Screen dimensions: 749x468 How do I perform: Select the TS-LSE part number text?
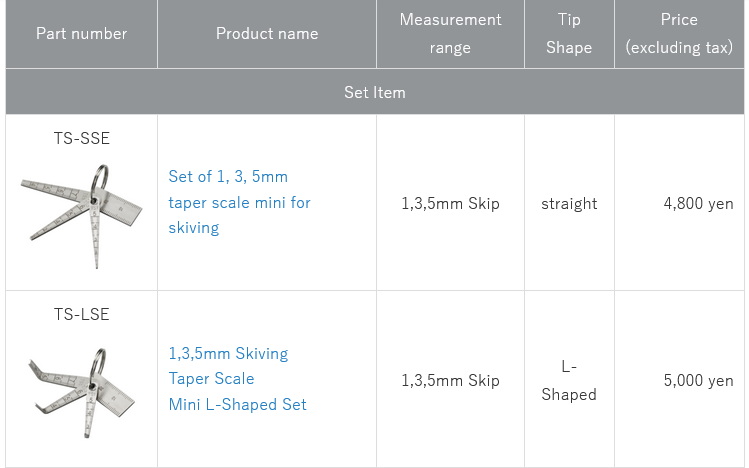[81, 314]
